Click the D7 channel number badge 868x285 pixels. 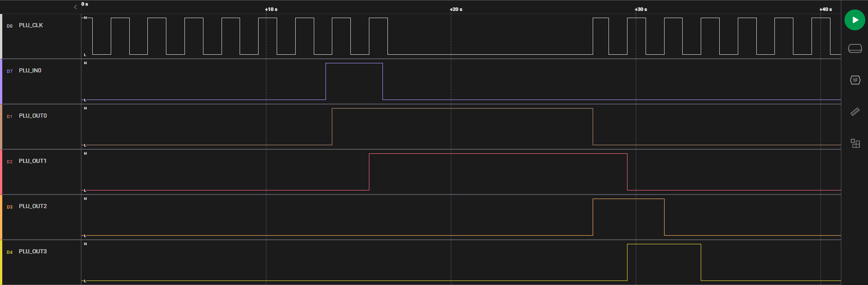click(9, 71)
